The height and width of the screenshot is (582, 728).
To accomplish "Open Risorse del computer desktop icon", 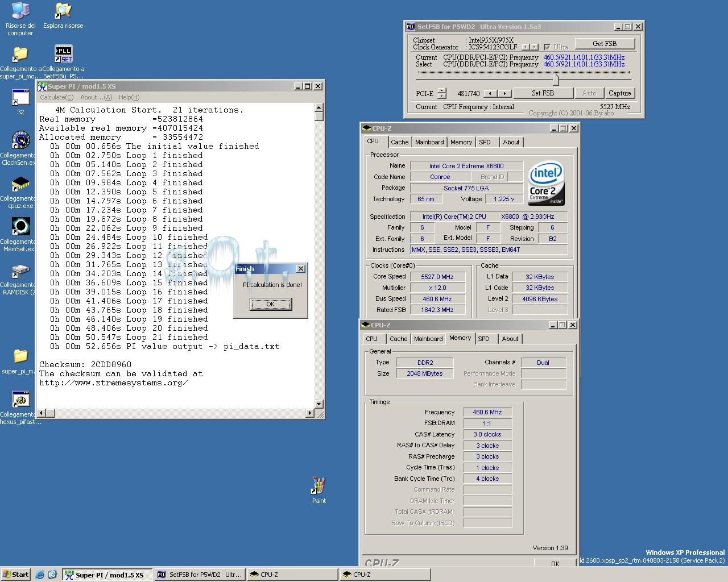I will 20,11.
